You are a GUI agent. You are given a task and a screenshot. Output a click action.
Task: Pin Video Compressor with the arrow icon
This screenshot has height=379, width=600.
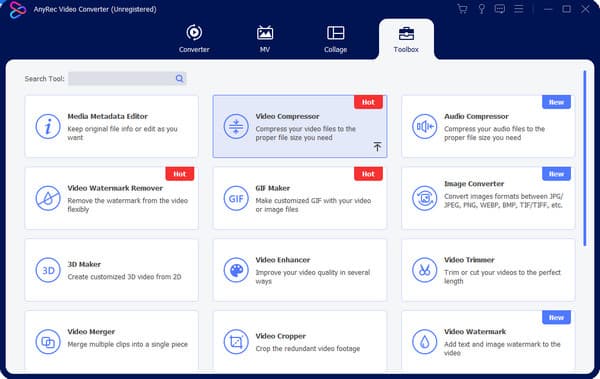(377, 146)
